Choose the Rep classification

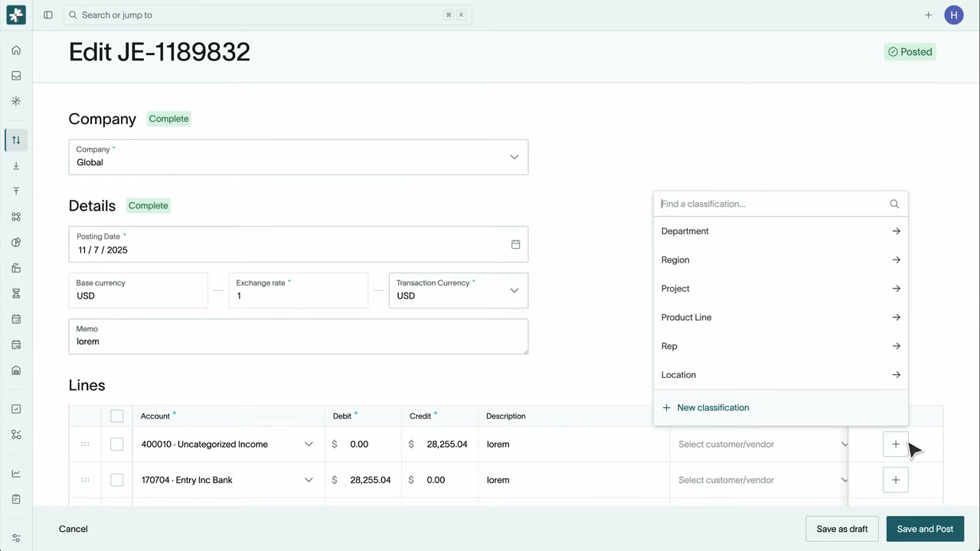pos(781,346)
